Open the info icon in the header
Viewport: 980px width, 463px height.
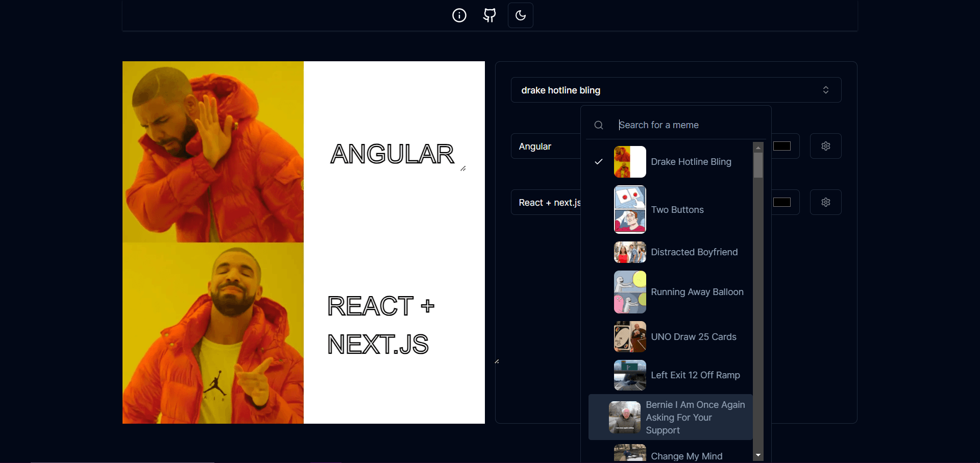459,15
